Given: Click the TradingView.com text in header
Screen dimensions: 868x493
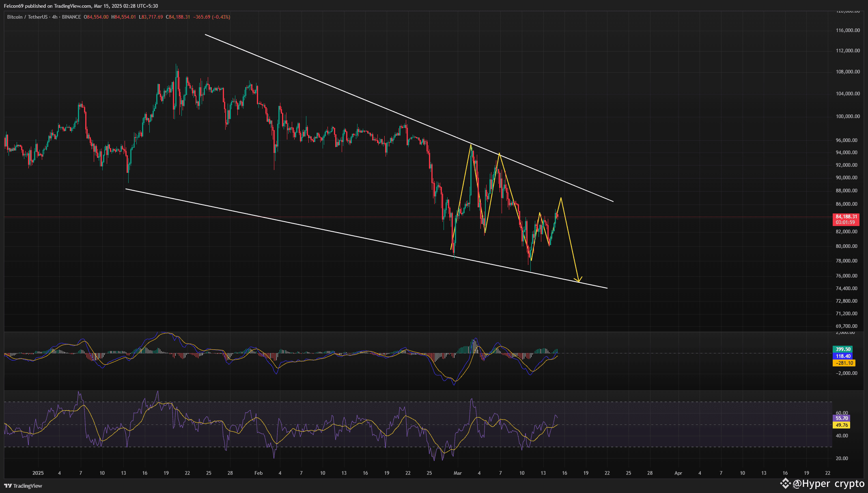Looking at the screenshot, I should click(72, 6).
